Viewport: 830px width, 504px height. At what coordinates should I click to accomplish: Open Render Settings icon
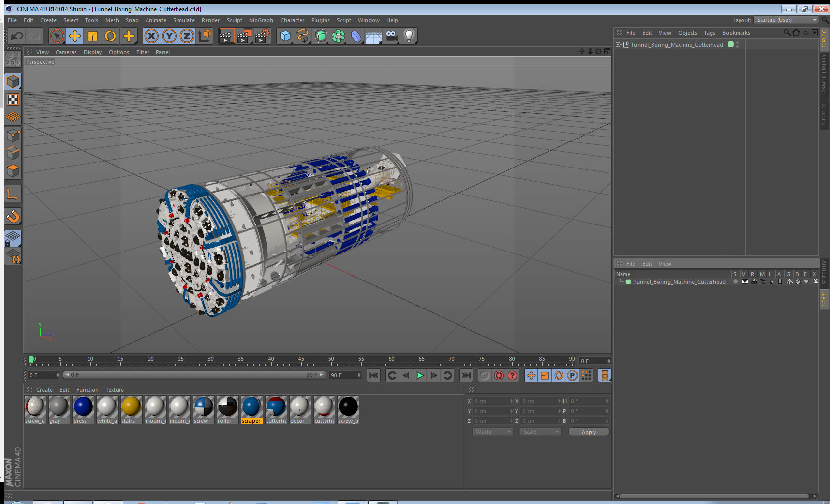pos(262,36)
